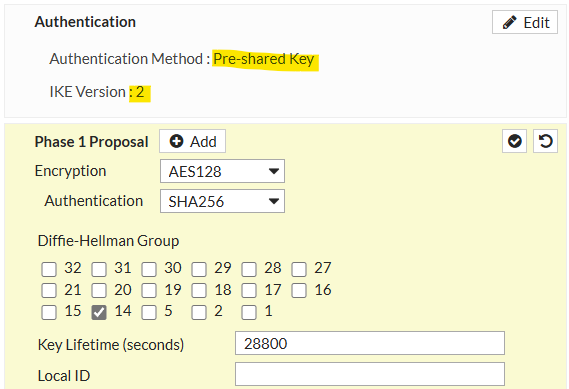Tick Diffie-Hellman group 19
The height and width of the screenshot is (389, 569).
coord(149,290)
